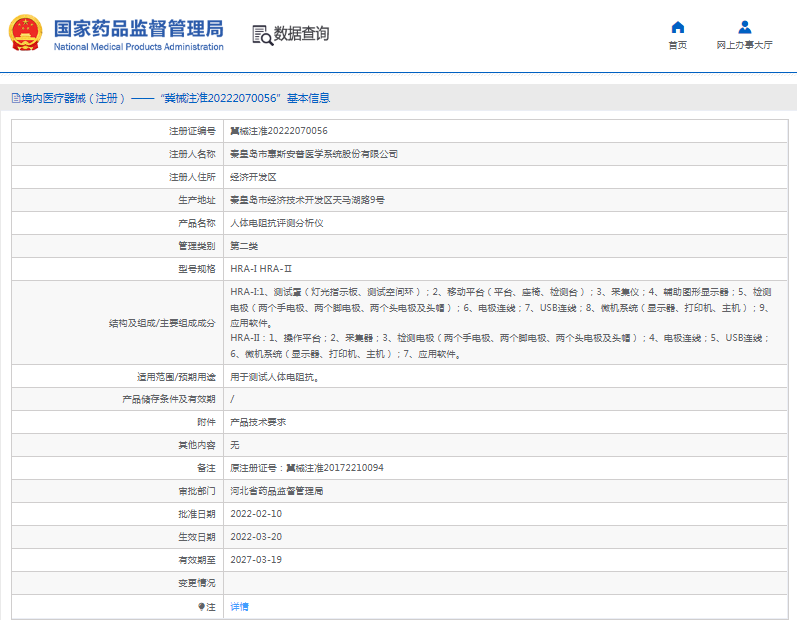Click the 结构及组成/主要组成成分 label
This screenshot has height=620, width=797.
point(162,323)
